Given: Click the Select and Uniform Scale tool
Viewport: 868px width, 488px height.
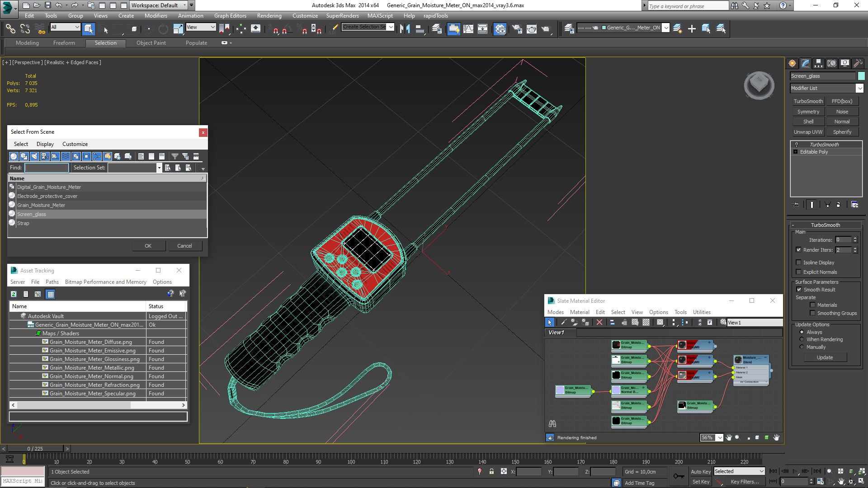Looking at the screenshot, I should [178, 29].
